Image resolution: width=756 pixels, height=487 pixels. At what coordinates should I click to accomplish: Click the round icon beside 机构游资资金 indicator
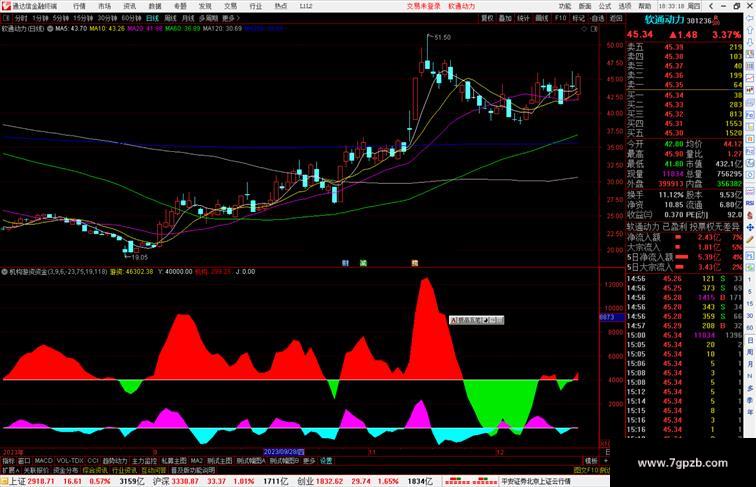(4, 272)
